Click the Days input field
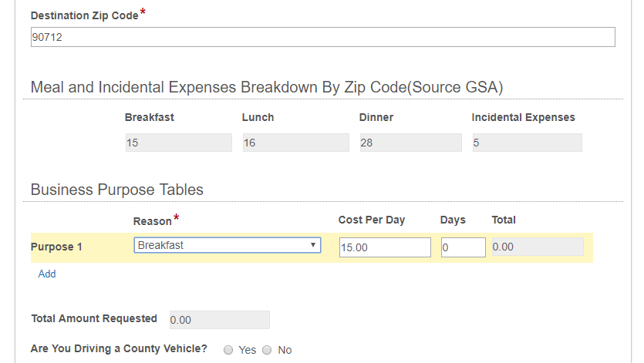This screenshot has height=363, width=644. pos(464,247)
